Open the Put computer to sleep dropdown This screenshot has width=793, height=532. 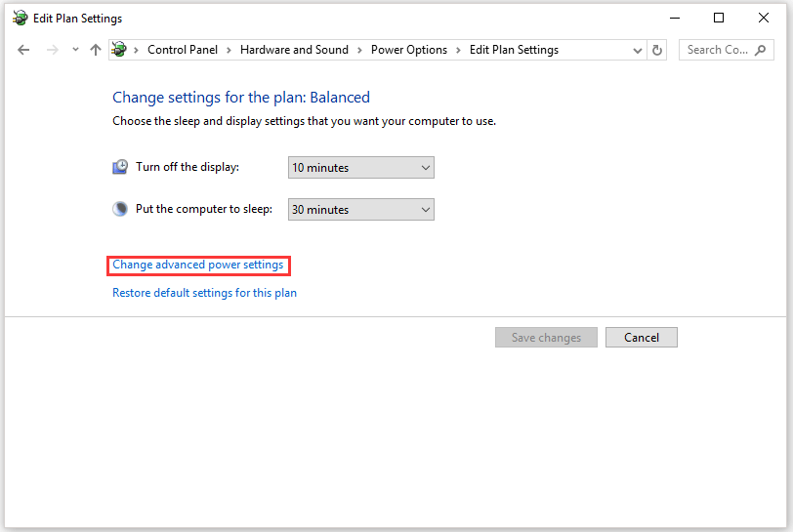point(360,210)
